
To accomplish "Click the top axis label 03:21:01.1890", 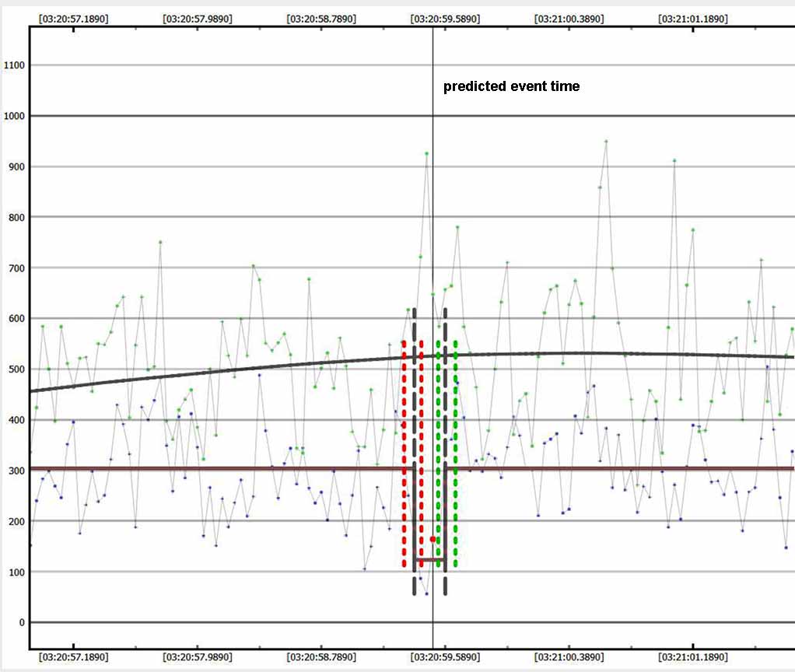I will [x=692, y=19].
